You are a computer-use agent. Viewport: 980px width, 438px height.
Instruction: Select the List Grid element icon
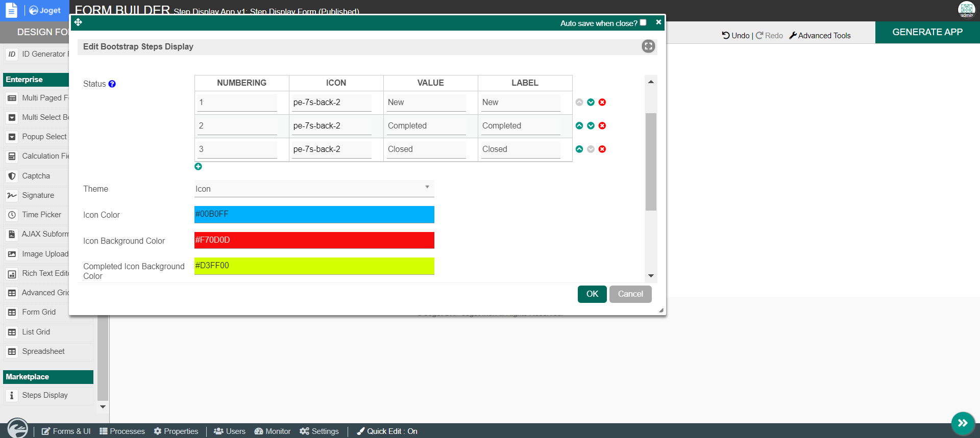click(12, 332)
